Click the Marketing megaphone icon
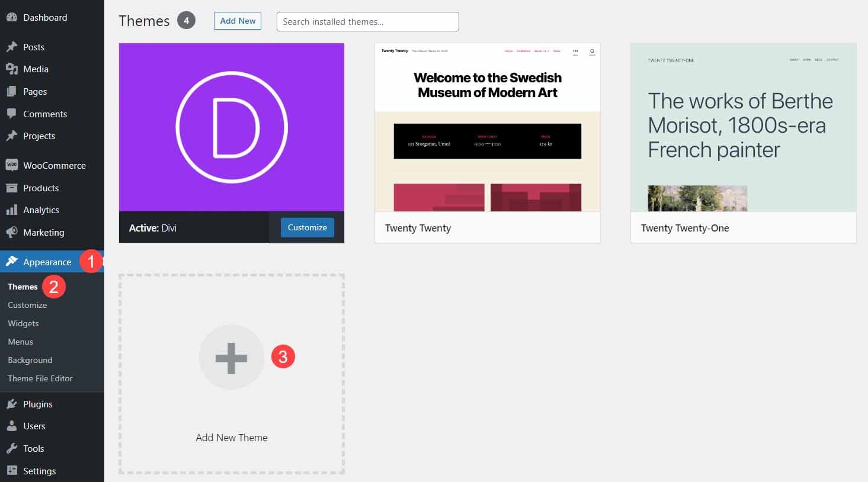Image resolution: width=868 pixels, height=482 pixels. (x=11, y=232)
